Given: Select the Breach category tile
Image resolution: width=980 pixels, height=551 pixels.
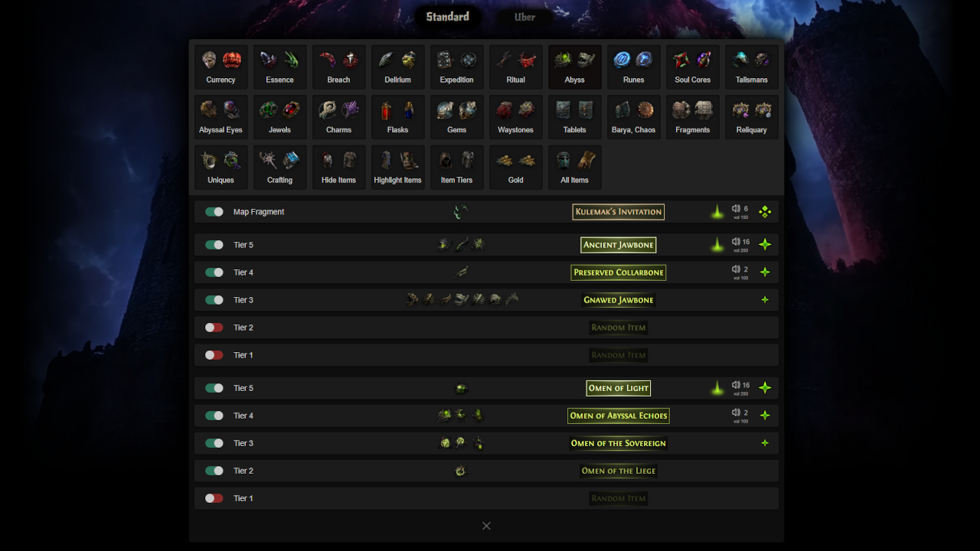Looking at the screenshot, I should (x=338, y=67).
